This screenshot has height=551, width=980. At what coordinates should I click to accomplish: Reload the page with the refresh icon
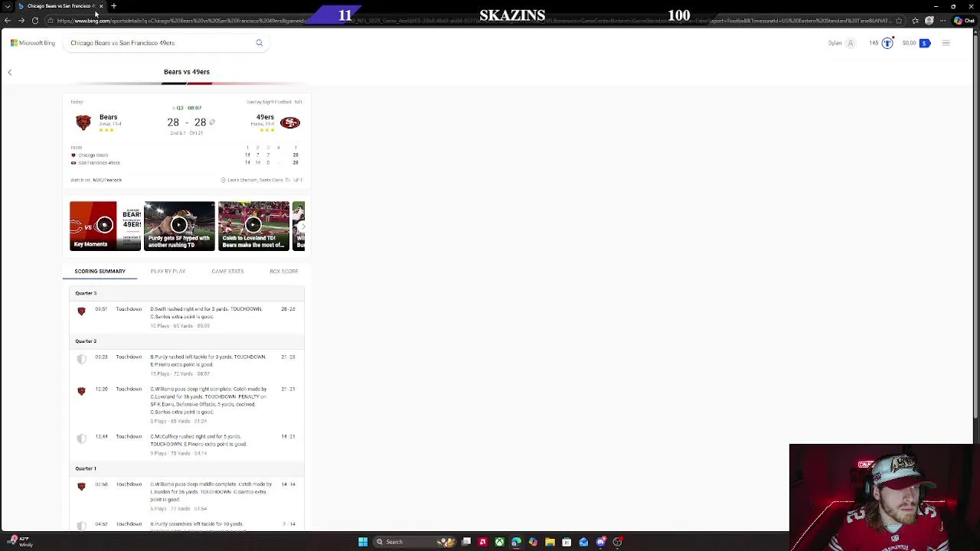[x=35, y=21]
